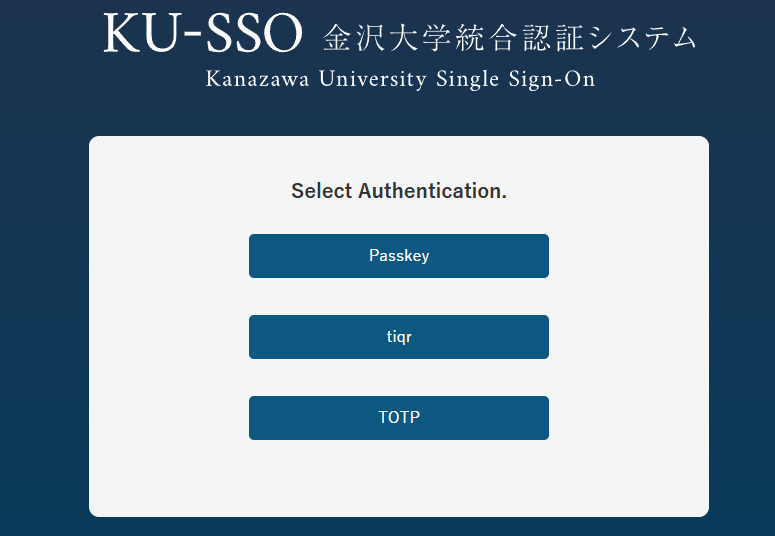Click the gap between Passkey and tiqr buttons
Viewport: 775px width, 536px height.
398,296
